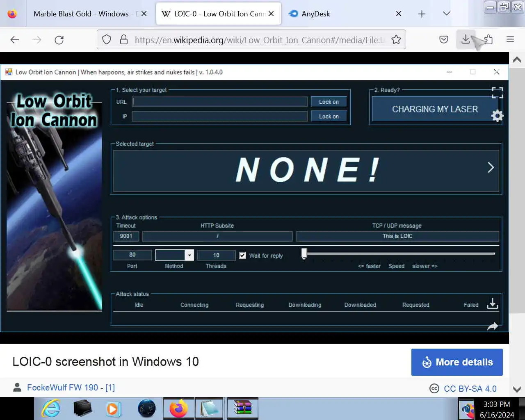Click the Firefox browser back arrow
The height and width of the screenshot is (420, 525).
pyautogui.click(x=15, y=40)
